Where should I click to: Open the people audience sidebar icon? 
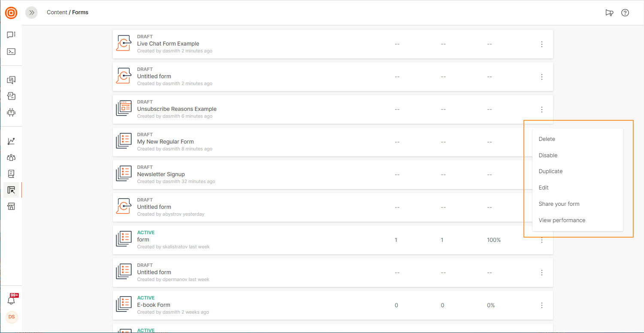coord(11,157)
